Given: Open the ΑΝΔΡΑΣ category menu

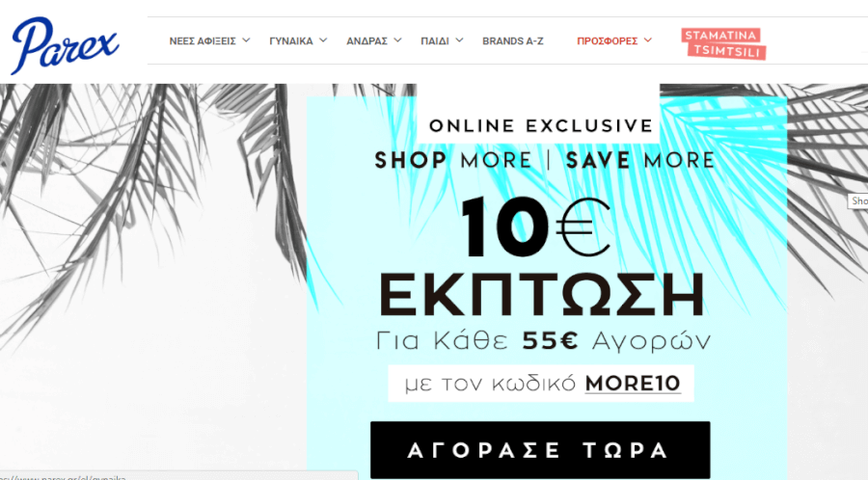Looking at the screenshot, I should click(367, 40).
